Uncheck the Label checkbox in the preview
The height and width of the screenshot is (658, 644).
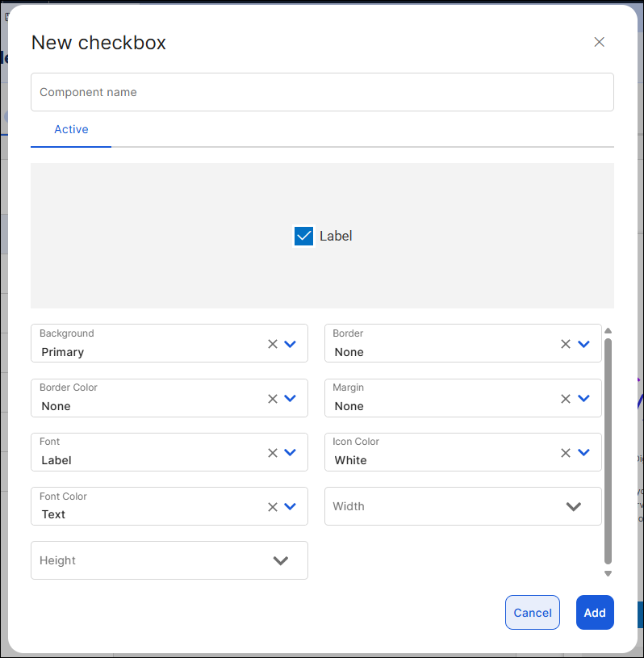(303, 236)
